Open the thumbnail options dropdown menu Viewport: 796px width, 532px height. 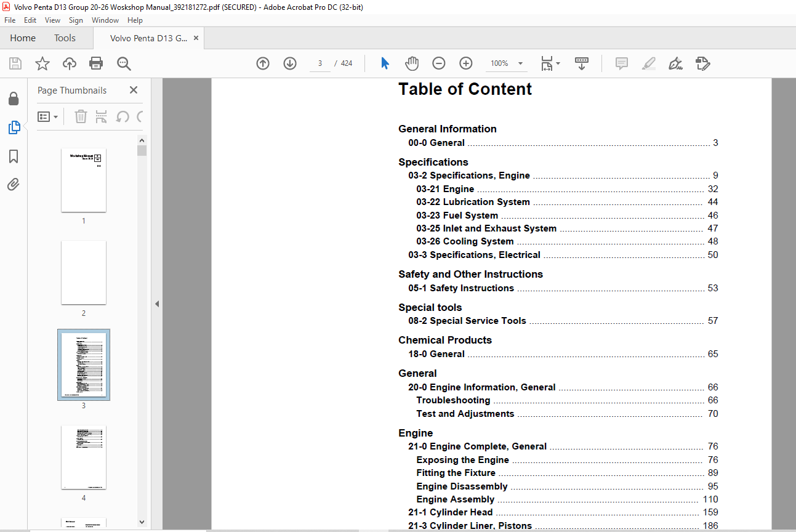tap(47, 116)
